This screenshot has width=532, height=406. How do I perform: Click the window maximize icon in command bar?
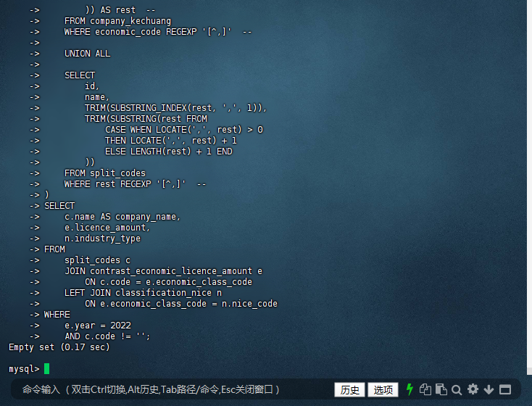tap(505, 390)
